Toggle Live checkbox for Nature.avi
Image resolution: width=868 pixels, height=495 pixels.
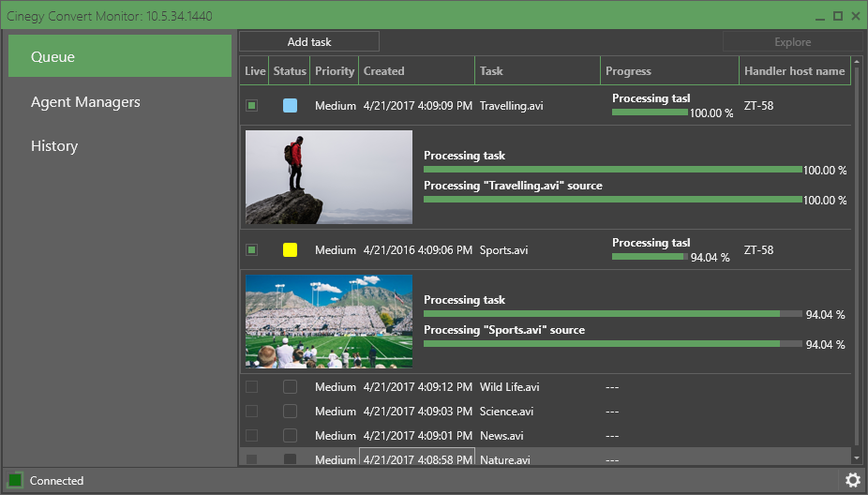pyautogui.click(x=252, y=459)
